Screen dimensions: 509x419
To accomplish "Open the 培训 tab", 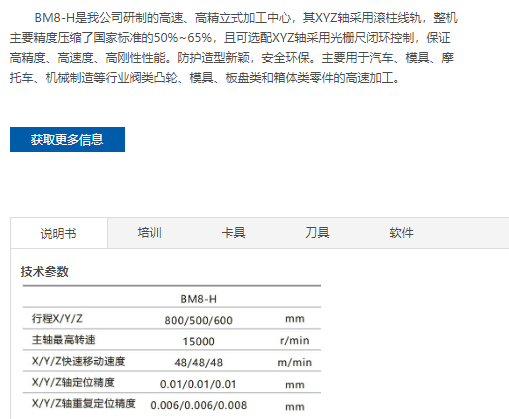I will [149, 232].
